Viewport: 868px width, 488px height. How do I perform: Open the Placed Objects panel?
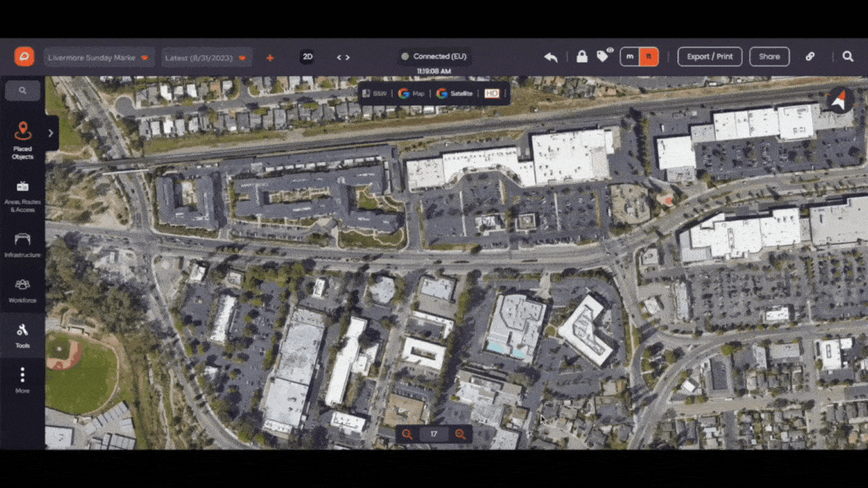click(x=23, y=141)
